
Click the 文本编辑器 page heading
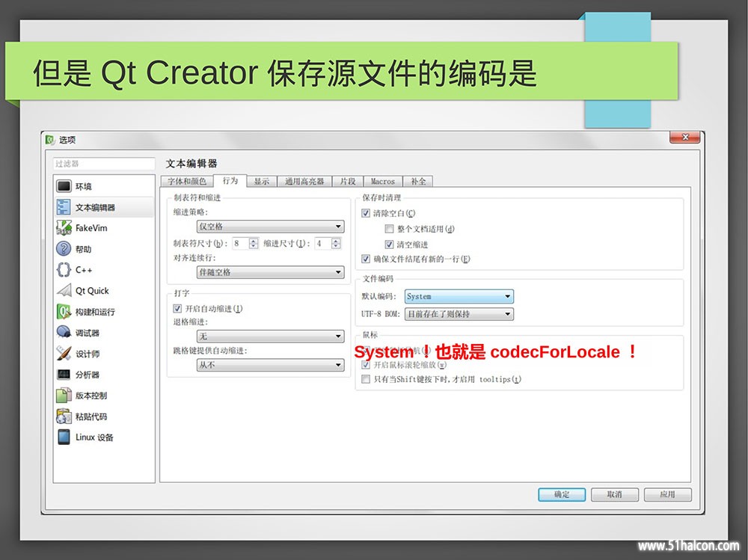coord(191,164)
